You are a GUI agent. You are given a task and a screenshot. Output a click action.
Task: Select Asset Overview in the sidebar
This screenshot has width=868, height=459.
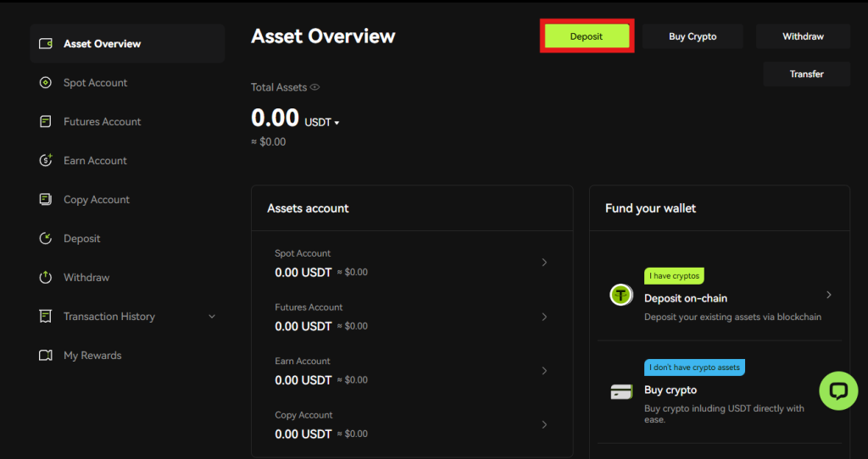click(127, 44)
